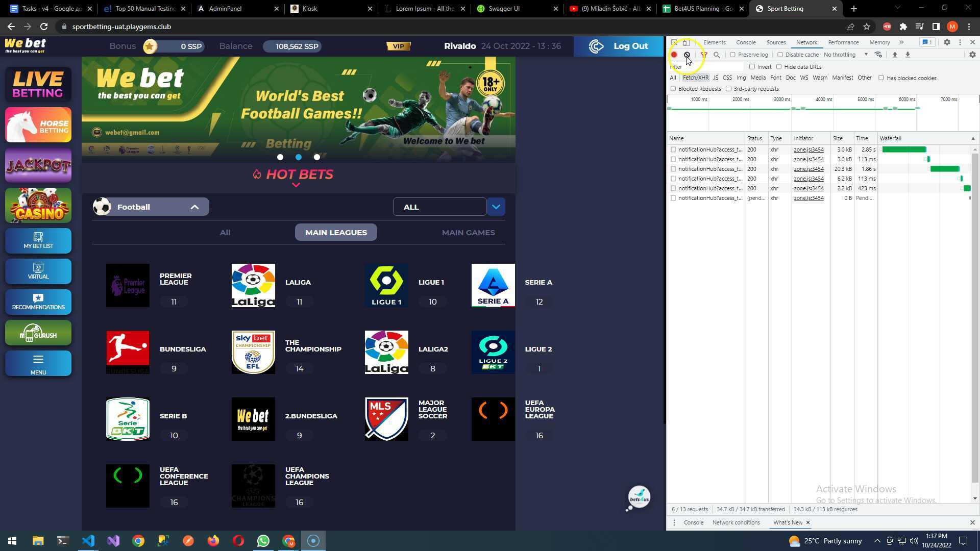Screen dimensions: 980x551
Task: Click the Log Out button
Action: point(619,46)
